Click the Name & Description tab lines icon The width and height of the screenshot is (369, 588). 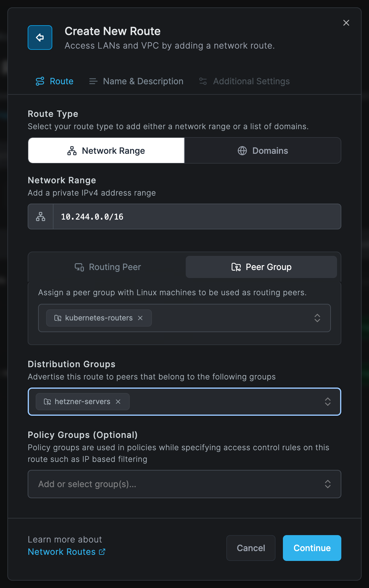pos(93,81)
